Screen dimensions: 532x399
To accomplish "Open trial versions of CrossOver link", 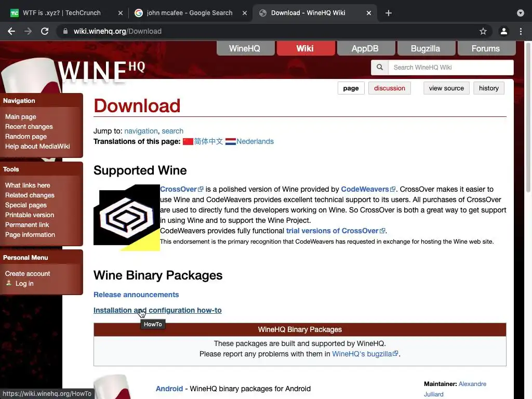I will pos(336,231).
